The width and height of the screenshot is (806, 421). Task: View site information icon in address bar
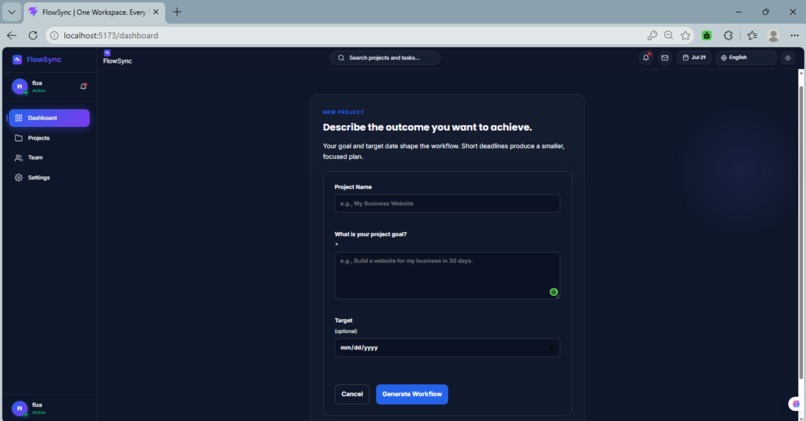tap(54, 35)
